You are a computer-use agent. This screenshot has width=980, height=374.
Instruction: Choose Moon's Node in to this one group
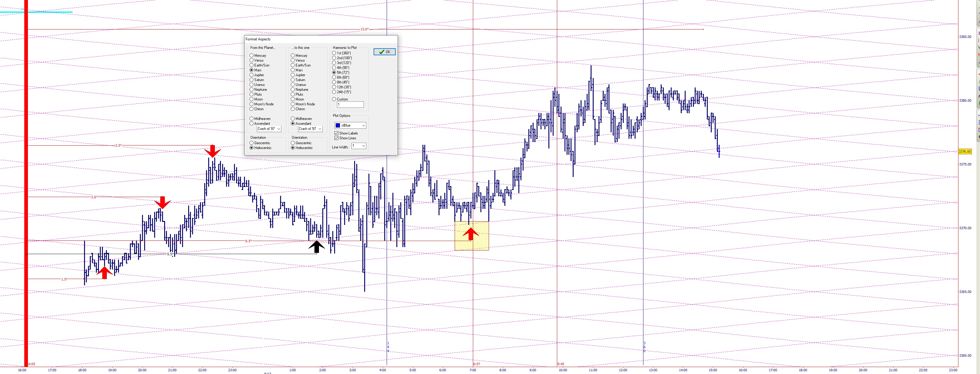pos(303,104)
